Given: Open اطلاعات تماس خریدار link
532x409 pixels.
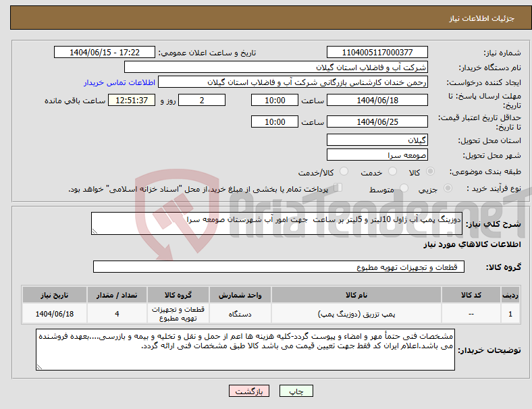Looking at the screenshot, I should [119, 82].
